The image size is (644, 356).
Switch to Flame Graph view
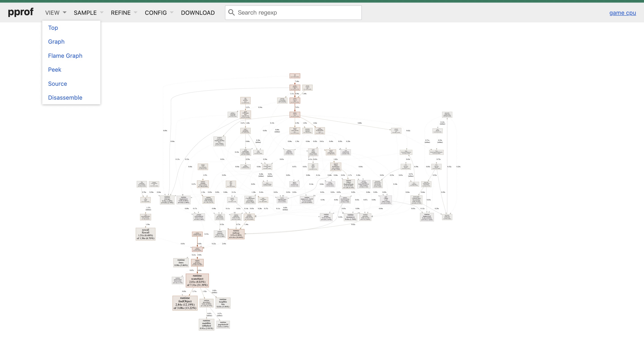point(65,56)
